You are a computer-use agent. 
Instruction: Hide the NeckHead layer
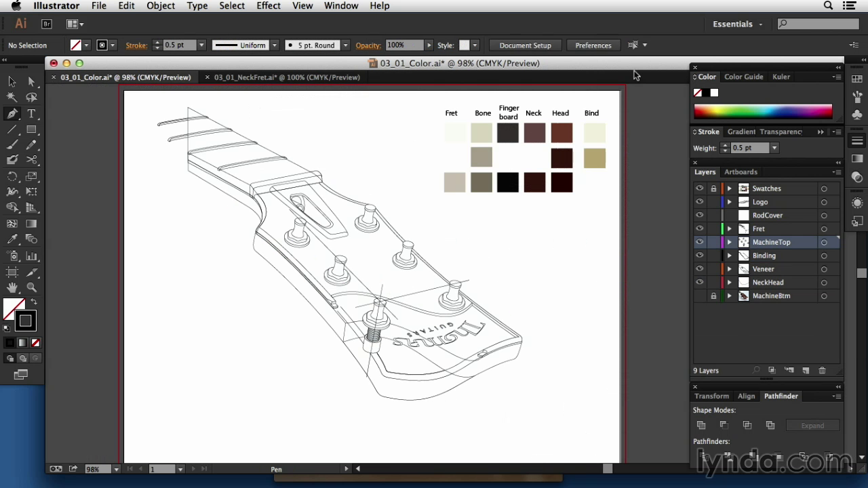[699, 283]
